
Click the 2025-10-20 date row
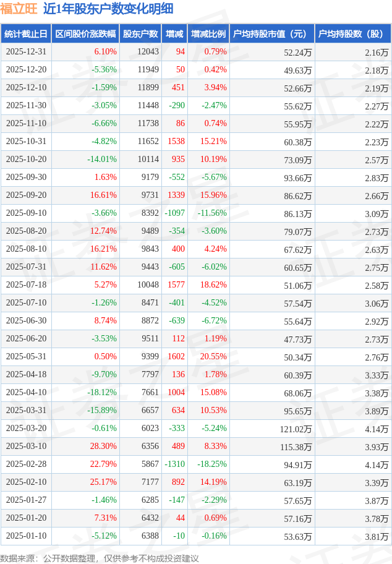coord(25,160)
